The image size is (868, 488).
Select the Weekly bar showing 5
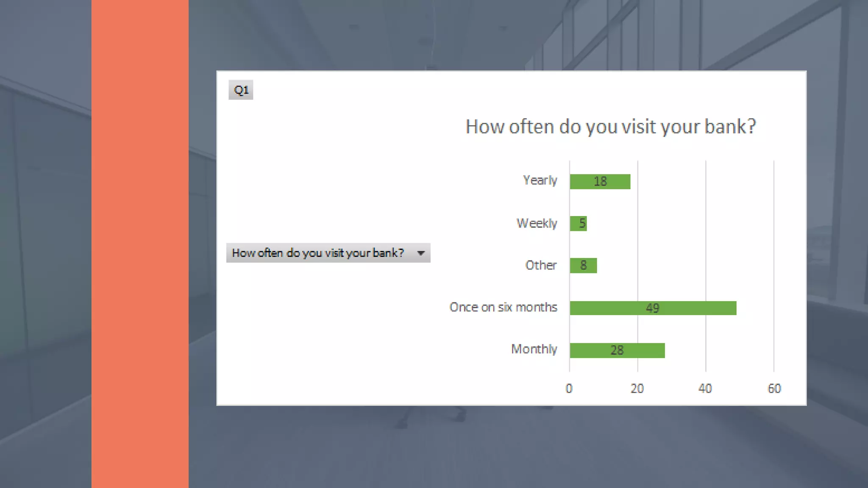[578, 223]
